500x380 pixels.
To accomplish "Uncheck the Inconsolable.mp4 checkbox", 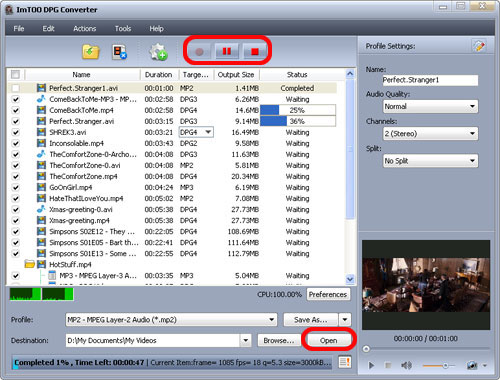I will pyautogui.click(x=15, y=143).
